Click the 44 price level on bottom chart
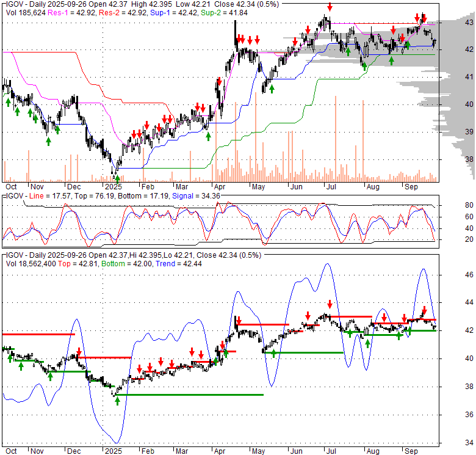The width and height of the screenshot is (476, 455). tap(469, 302)
